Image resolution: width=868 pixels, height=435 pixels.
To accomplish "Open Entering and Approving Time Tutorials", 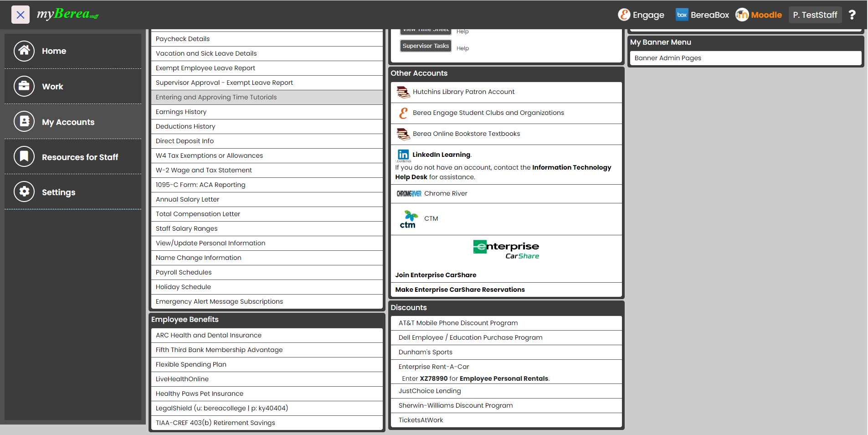I will [x=216, y=97].
